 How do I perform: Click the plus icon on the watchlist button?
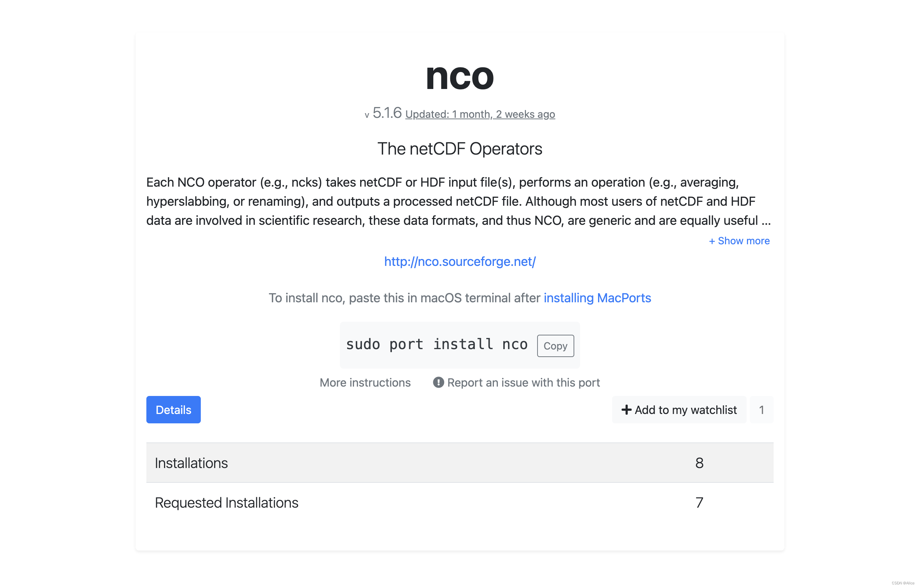click(x=627, y=410)
